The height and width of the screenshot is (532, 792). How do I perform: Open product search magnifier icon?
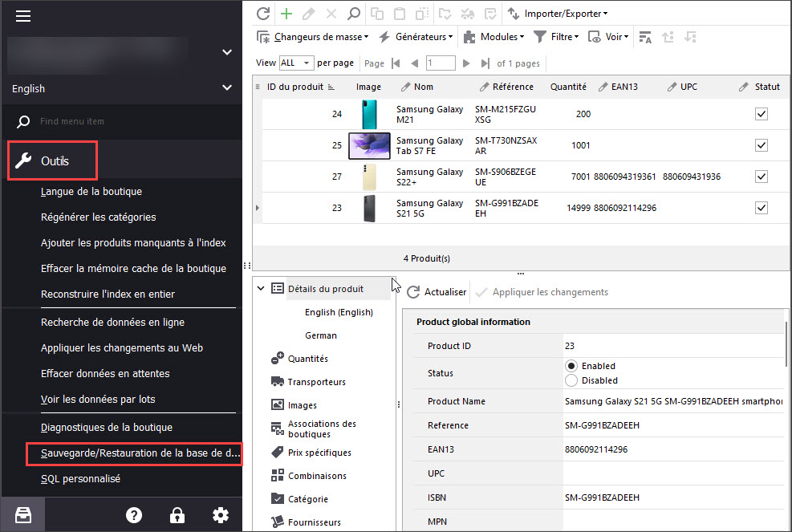[354, 14]
